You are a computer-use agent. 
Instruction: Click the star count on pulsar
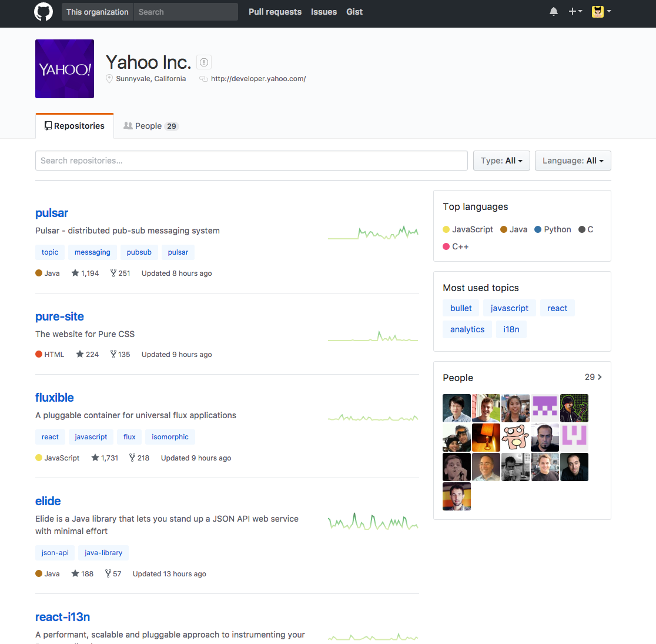tap(85, 273)
